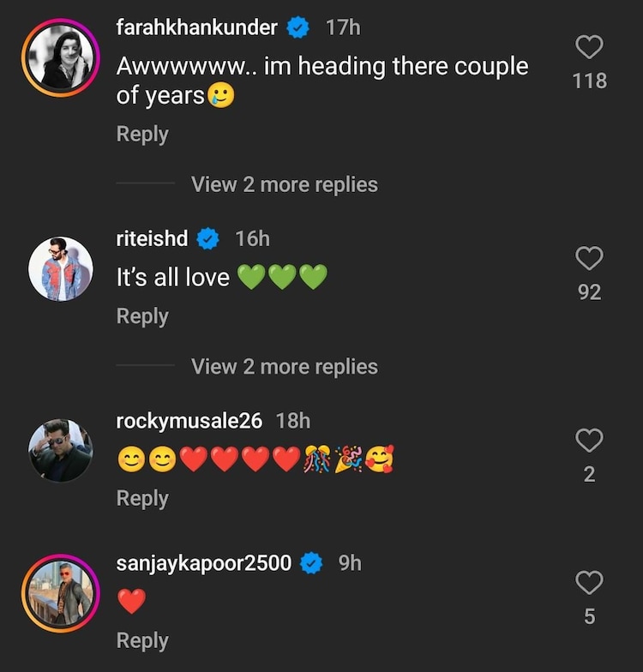Open riteishd username link
Screen dimensions: 643x672
tap(152, 238)
